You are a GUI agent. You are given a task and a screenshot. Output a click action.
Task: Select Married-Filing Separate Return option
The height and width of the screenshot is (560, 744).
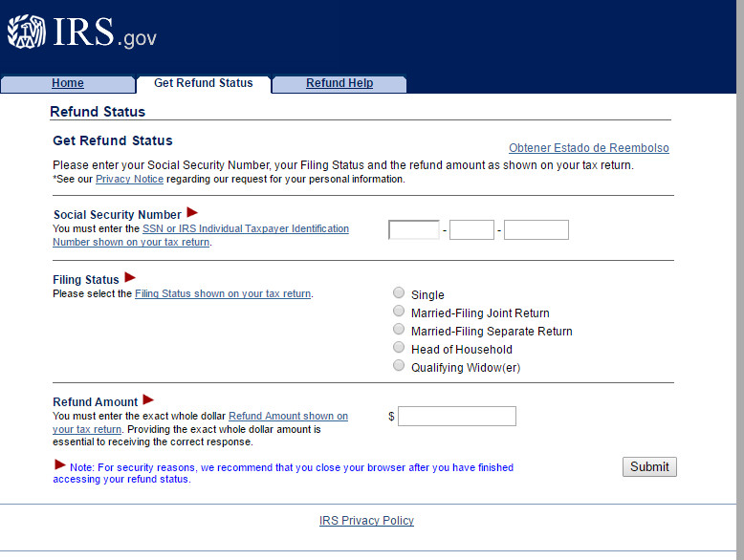pyautogui.click(x=399, y=329)
